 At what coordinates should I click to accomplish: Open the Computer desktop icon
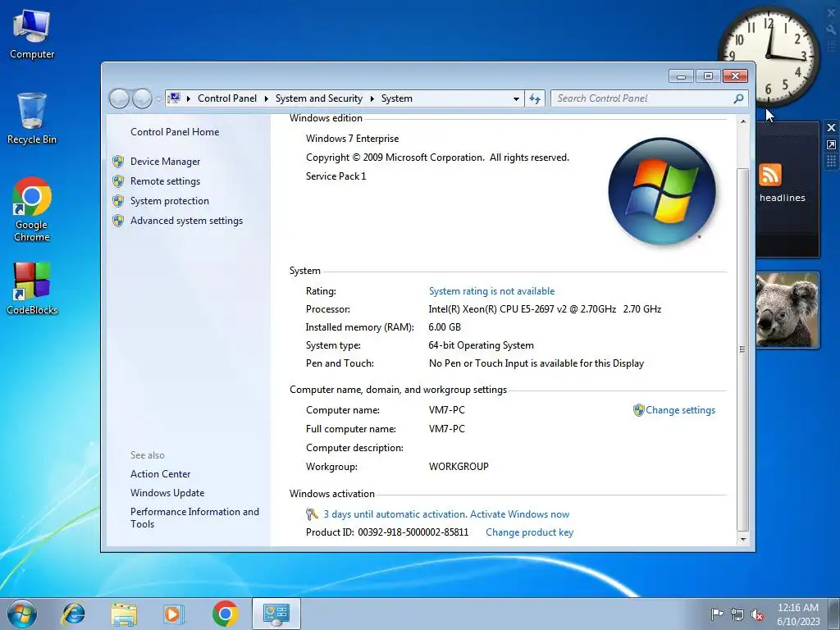pos(32,34)
